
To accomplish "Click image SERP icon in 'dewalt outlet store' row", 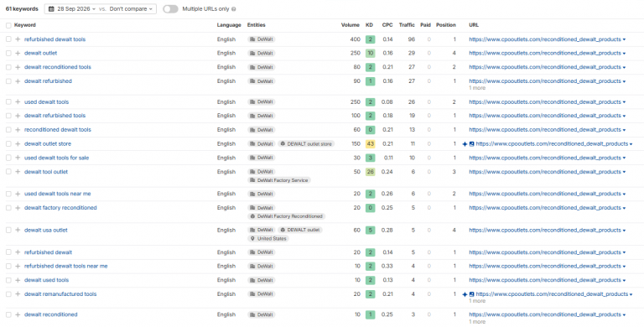I will pyautogui.click(x=472, y=144).
